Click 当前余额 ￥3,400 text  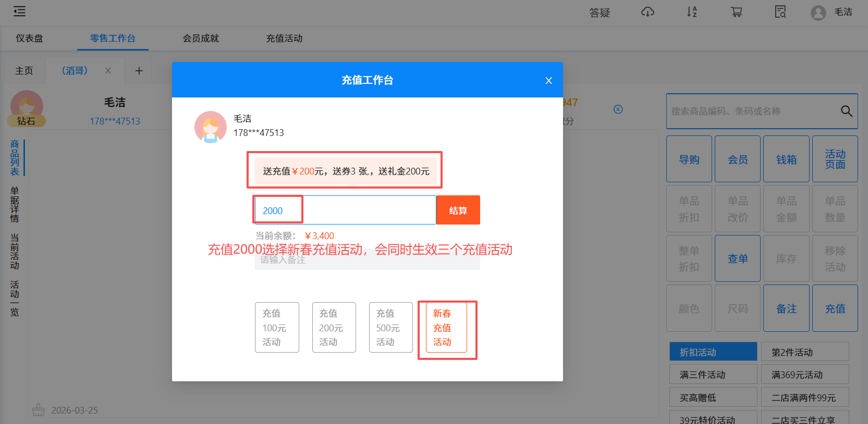pos(295,235)
